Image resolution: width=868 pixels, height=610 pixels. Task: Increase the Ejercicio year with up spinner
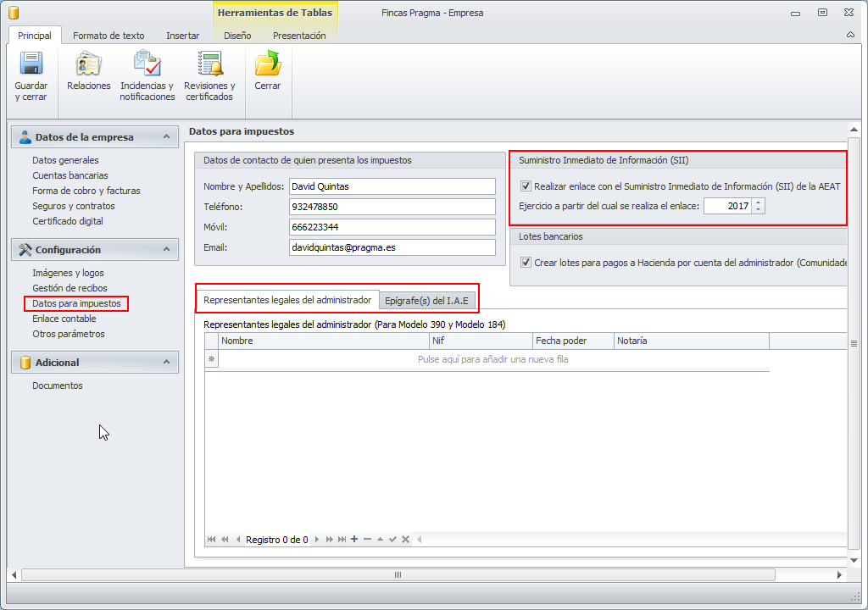(x=759, y=202)
